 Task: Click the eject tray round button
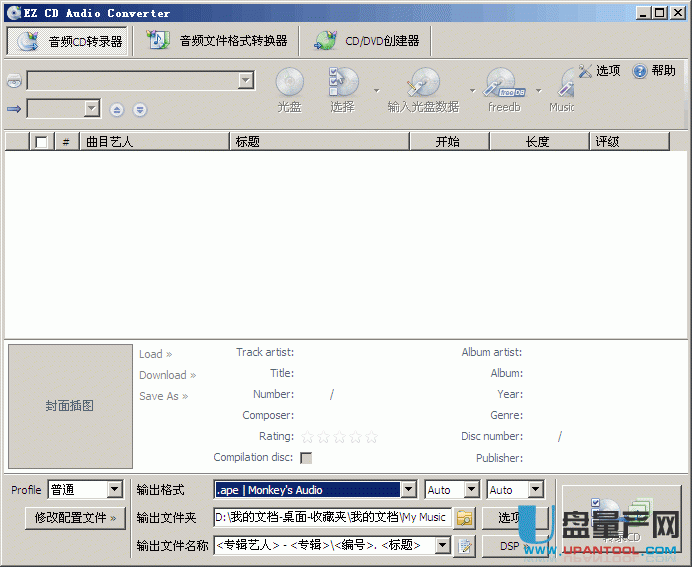click(117, 109)
